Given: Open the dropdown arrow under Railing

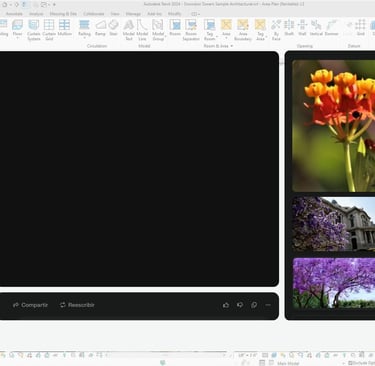Looking at the screenshot, I should 84,38.
